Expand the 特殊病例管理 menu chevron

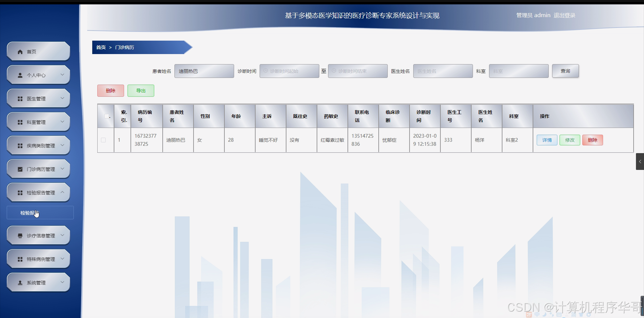click(62, 259)
